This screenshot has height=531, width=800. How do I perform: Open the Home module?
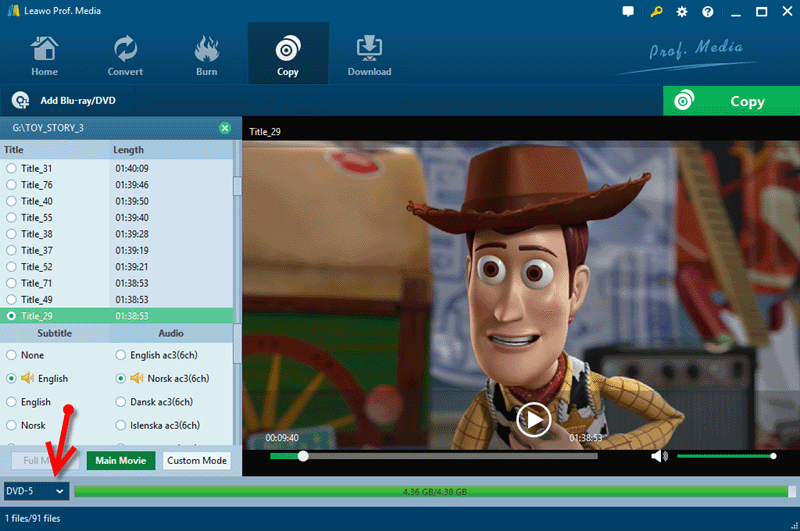(x=44, y=56)
